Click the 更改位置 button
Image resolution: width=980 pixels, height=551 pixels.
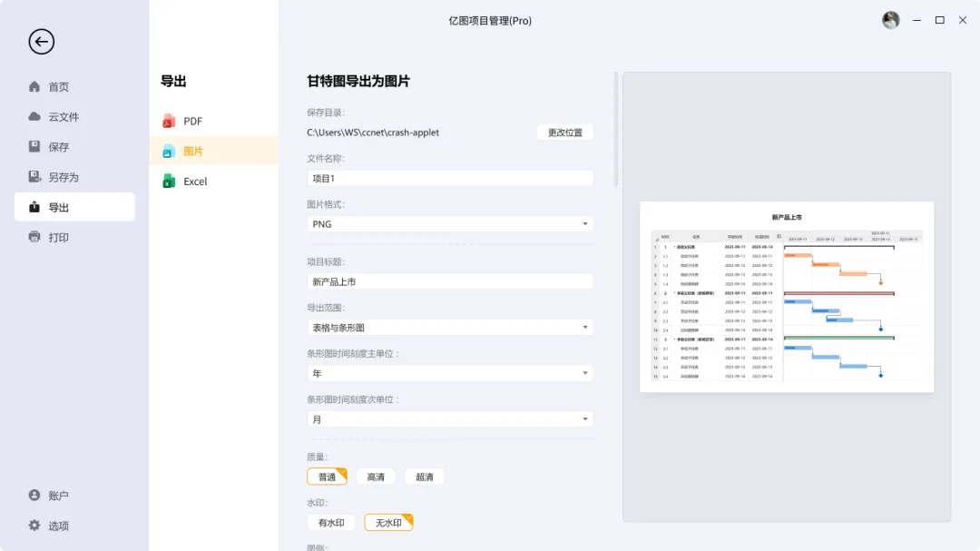coord(565,133)
